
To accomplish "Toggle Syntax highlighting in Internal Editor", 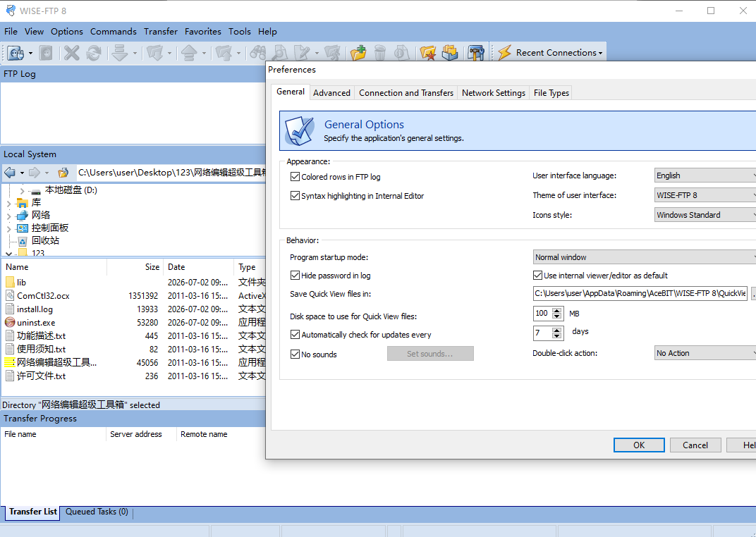I will pos(295,195).
